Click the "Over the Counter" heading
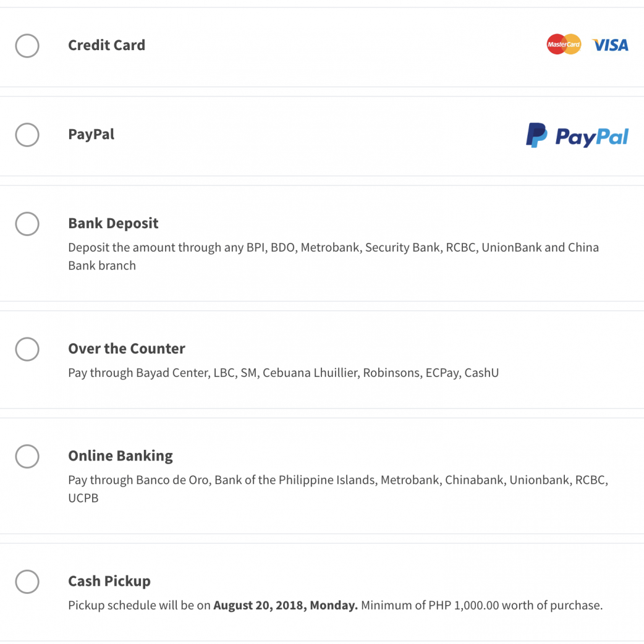This screenshot has height=644, width=644. pos(126,349)
